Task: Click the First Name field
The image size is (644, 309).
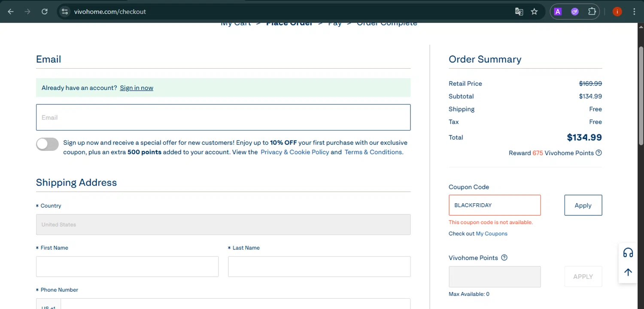Action: [127, 266]
